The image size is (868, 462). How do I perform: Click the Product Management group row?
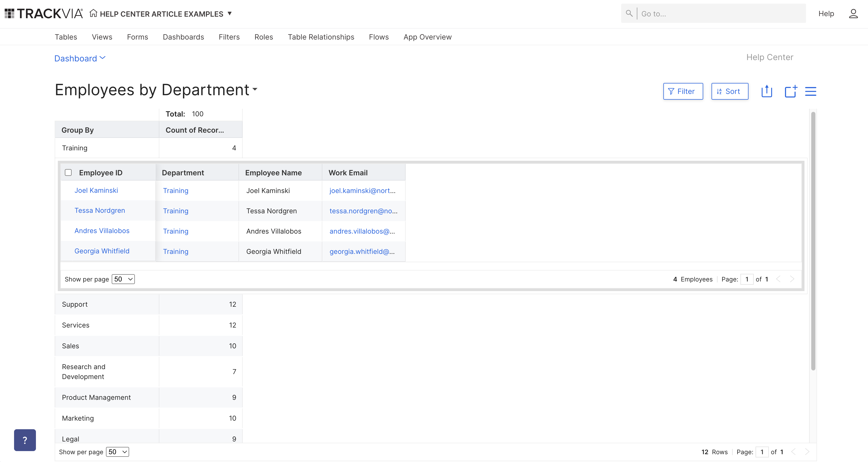(148, 397)
